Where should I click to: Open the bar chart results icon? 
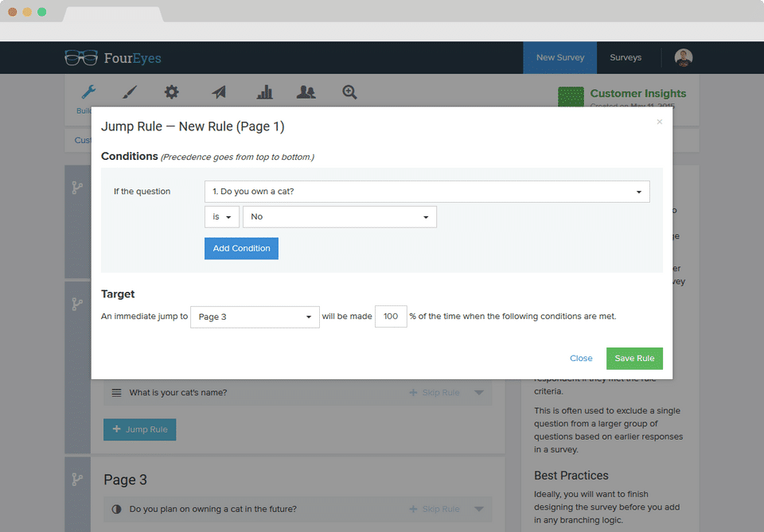264,92
